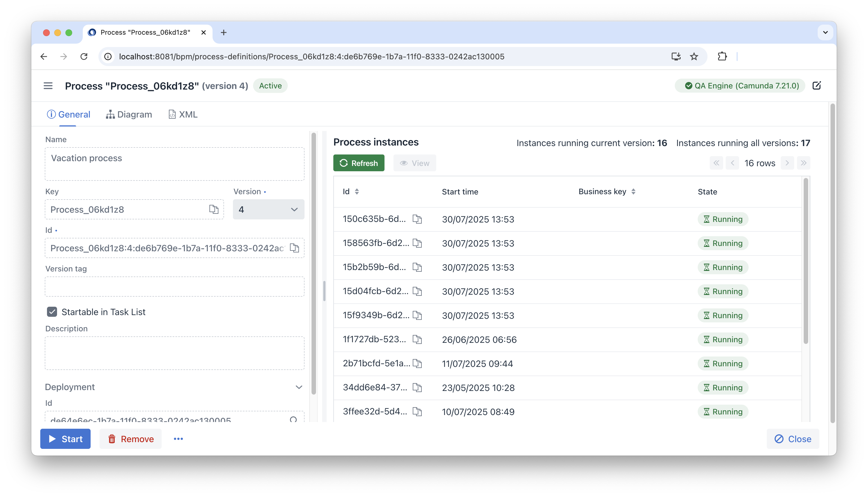Copy instance id 158563fb-6d2...
Screen dimensions: 868x497
coord(417,243)
